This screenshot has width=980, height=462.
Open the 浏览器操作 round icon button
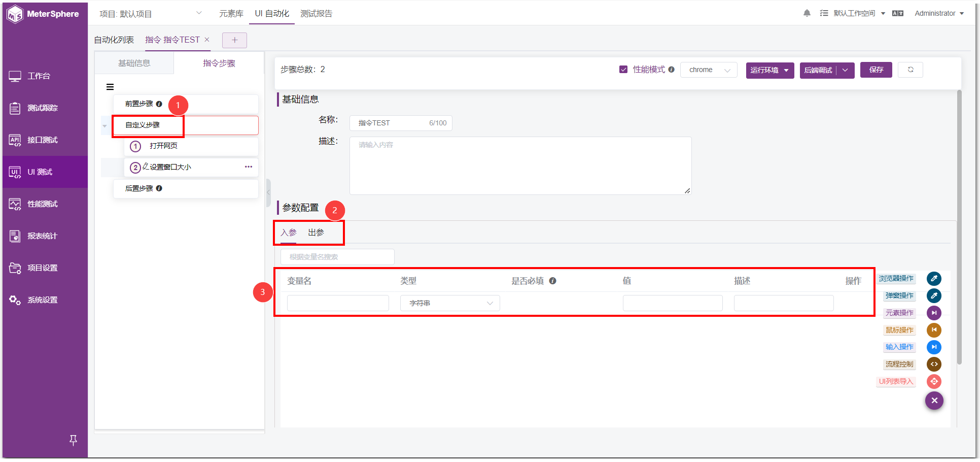click(x=934, y=278)
